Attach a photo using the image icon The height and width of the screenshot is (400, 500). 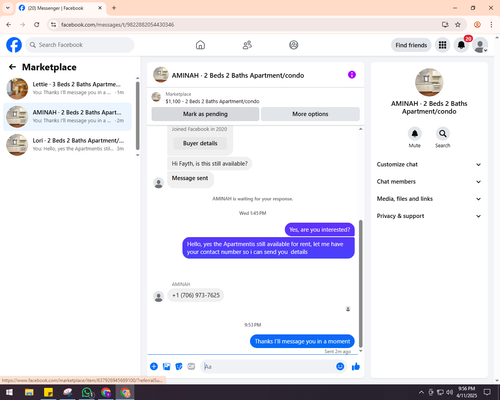[166, 367]
